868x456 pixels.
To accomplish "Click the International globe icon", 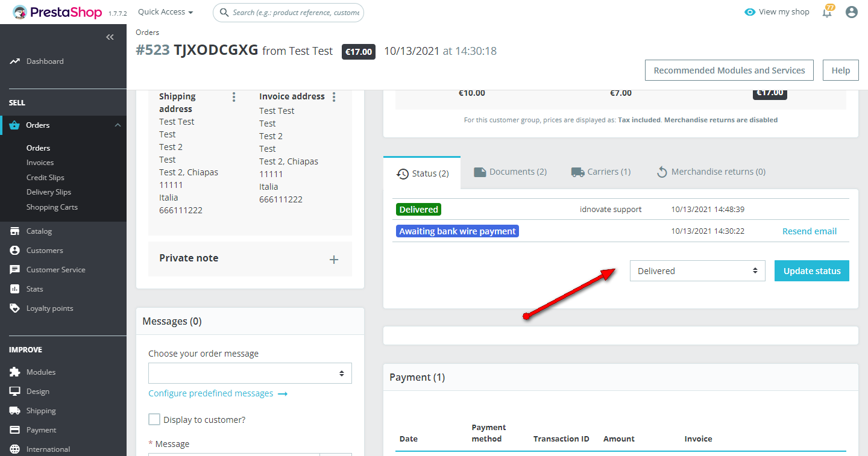I will click(x=15, y=449).
